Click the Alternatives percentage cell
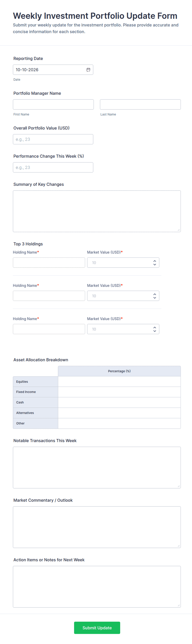 coord(119,413)
